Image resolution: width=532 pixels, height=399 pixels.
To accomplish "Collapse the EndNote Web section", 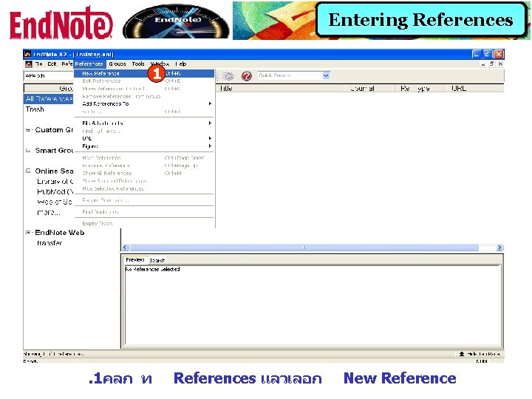I will tap(28, 233).
